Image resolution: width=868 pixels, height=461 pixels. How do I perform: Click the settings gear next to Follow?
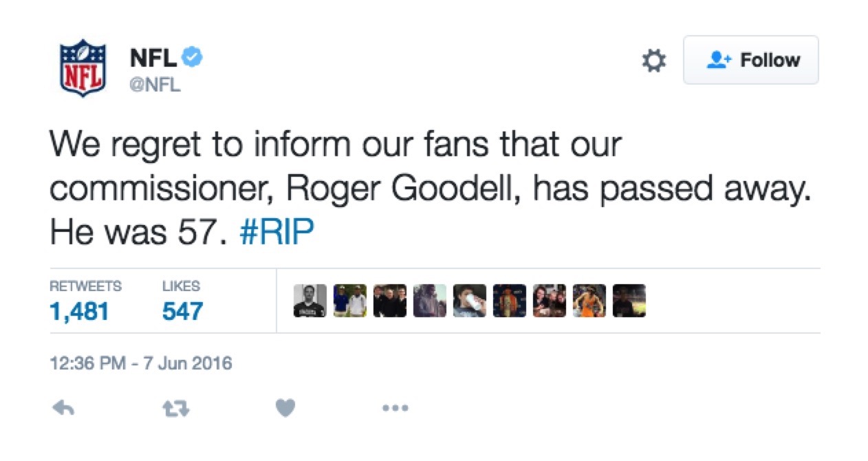tap(653, 61)
